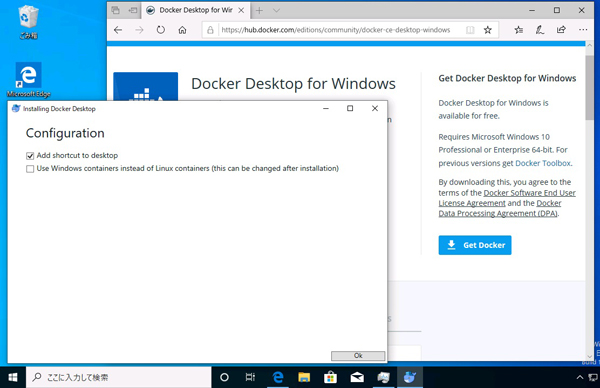
Task: Open a new Edge tab
Action: [x=259, y=10]
